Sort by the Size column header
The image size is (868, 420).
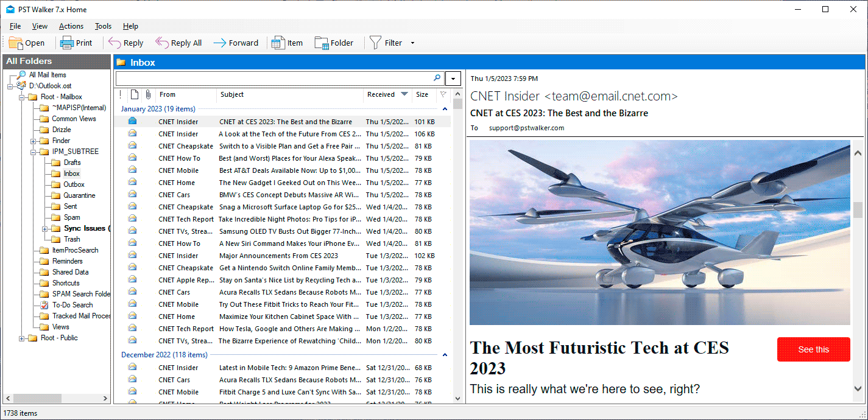425,94
